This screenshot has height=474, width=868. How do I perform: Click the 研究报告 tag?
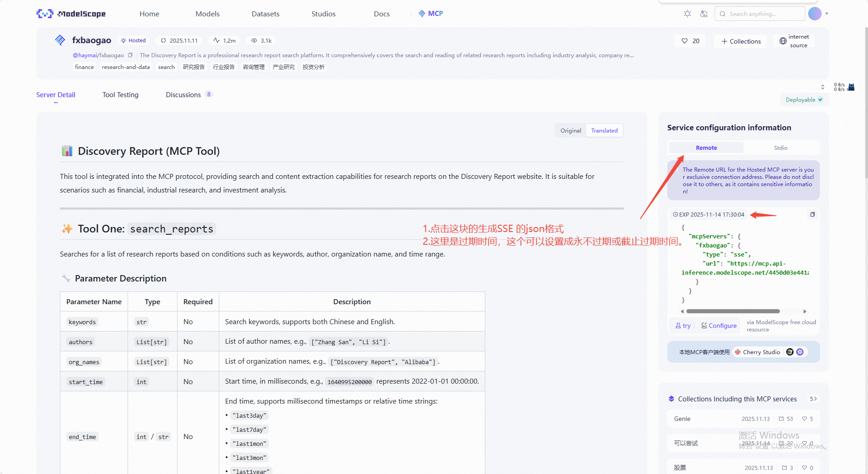194,67
